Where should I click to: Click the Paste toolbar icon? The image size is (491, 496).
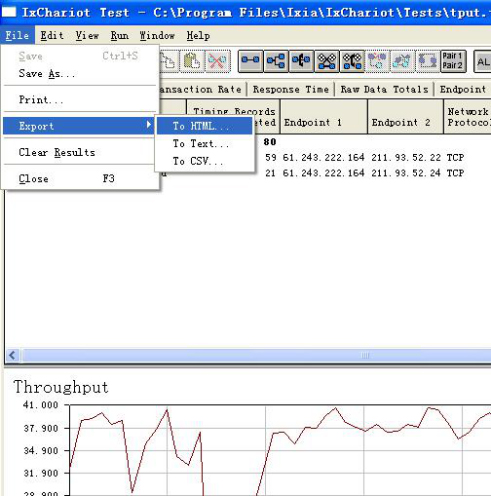(192, 61)
